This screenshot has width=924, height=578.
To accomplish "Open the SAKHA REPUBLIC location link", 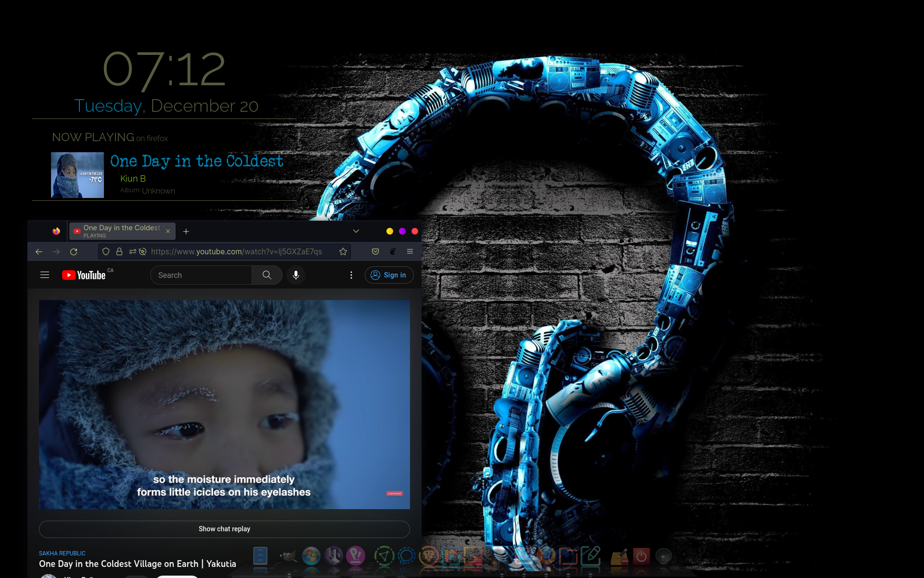I will (x=62, y=553).
